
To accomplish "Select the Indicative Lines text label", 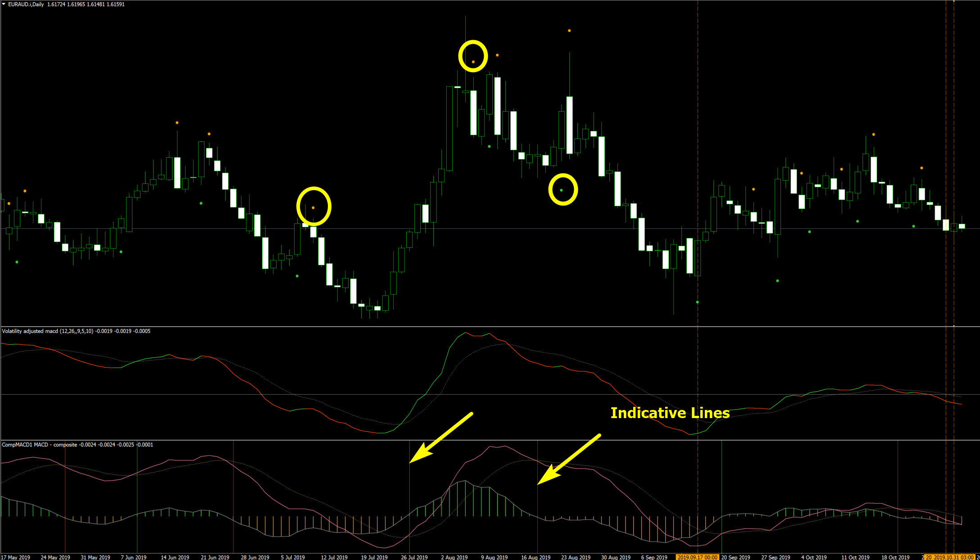I will click(670, 413).
